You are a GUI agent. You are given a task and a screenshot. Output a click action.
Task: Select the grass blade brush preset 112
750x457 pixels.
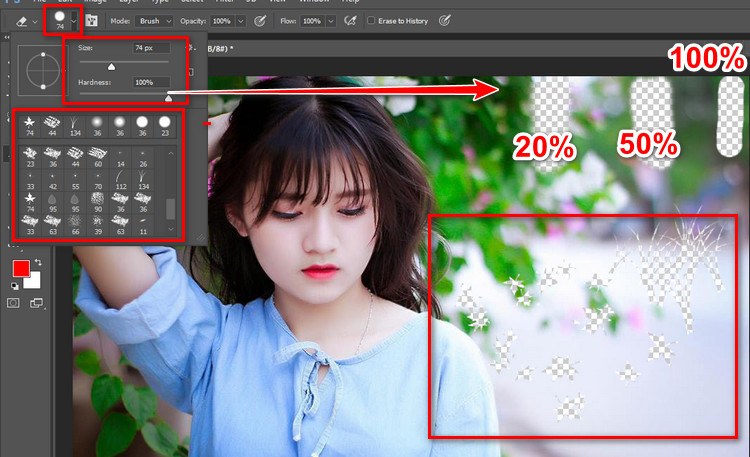121,180
